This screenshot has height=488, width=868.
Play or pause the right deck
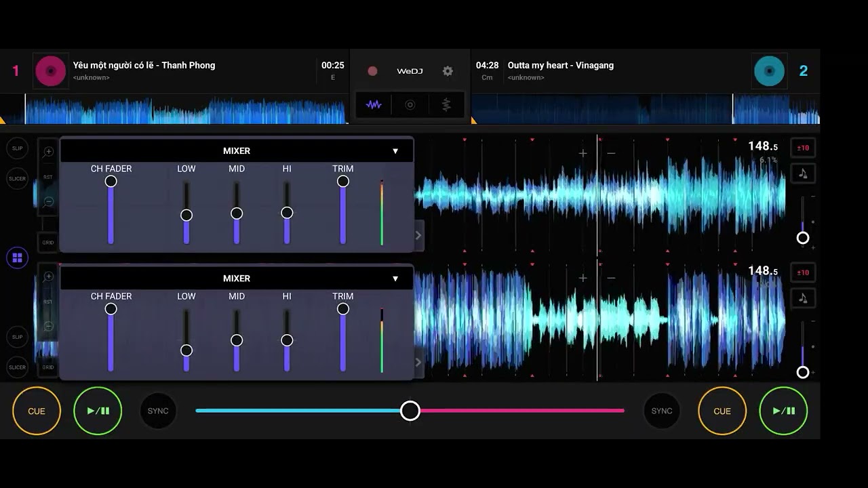pyautogui.click(x=783, y=411)
